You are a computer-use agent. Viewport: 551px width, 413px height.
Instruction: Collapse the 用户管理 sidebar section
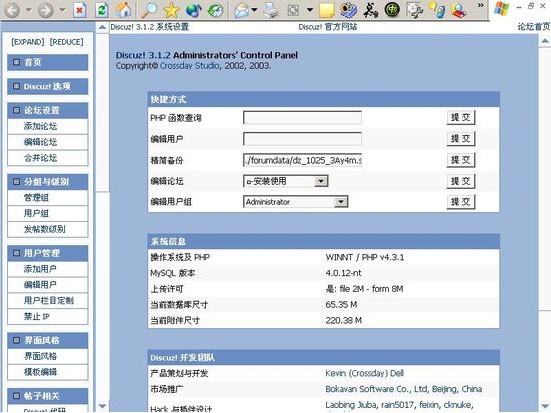(16, 253)
